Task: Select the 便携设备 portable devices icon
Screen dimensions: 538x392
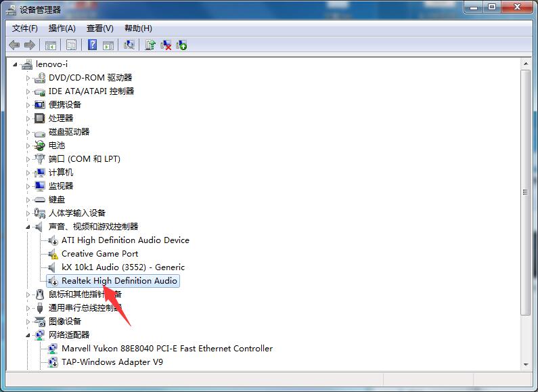Action: (x=40, y=105)
